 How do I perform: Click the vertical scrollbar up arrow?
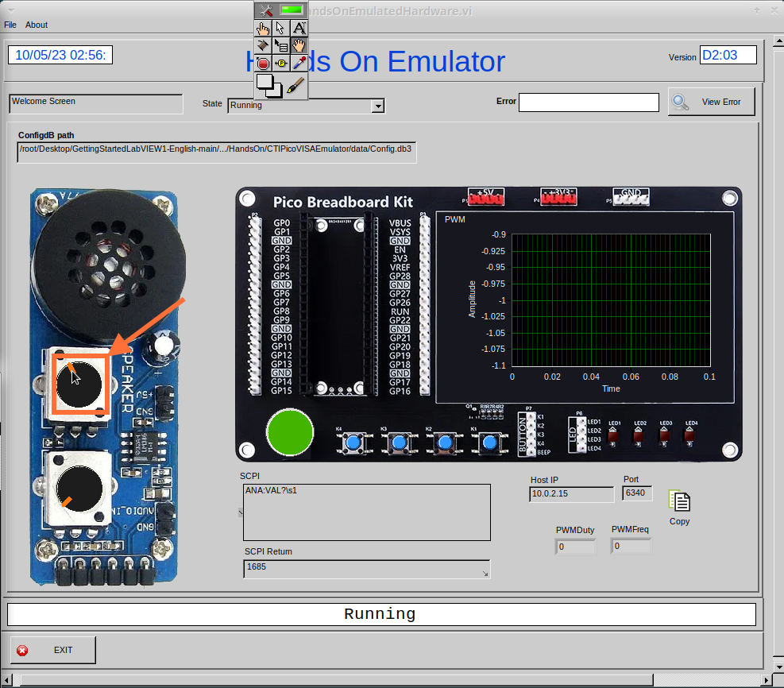pos(778,42)
